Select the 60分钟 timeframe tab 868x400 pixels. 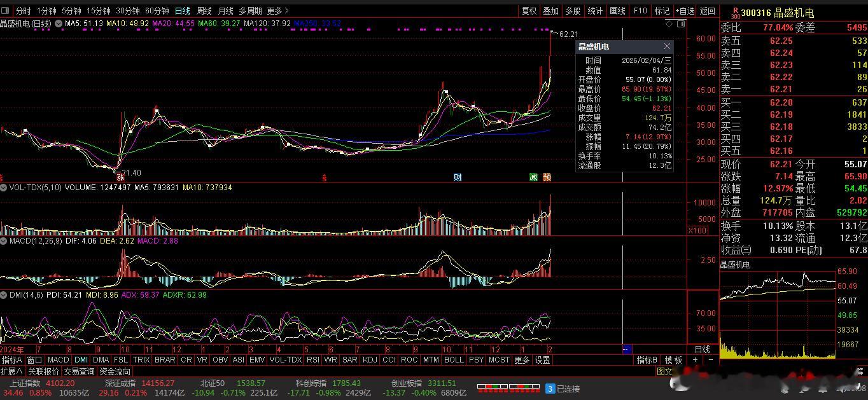point(157,11)
